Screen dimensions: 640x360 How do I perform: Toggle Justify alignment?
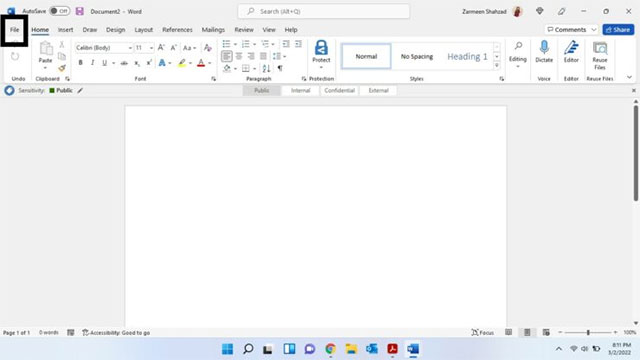click(x=263, y=56)
